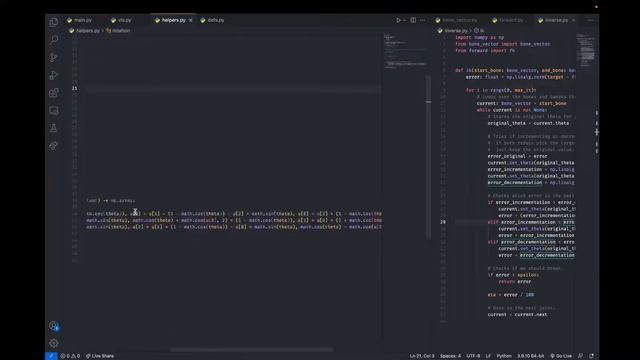640x360 pixels.
Task: Open the Source Control view
Action: (x=53, y=57)
